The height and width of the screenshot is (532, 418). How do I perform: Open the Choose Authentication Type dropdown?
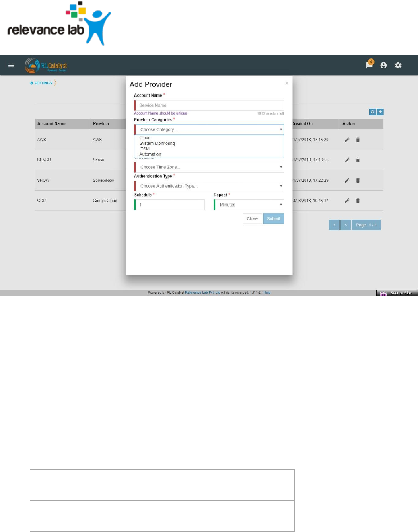pyautogui.click(x=209, y=186)
